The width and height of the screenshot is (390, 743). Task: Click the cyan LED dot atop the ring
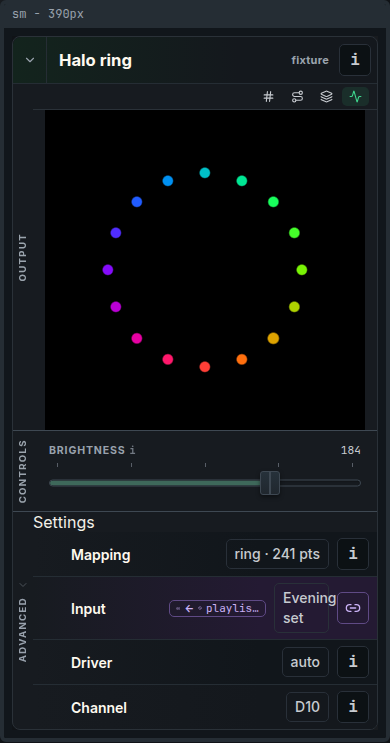[x=205, y=173]
